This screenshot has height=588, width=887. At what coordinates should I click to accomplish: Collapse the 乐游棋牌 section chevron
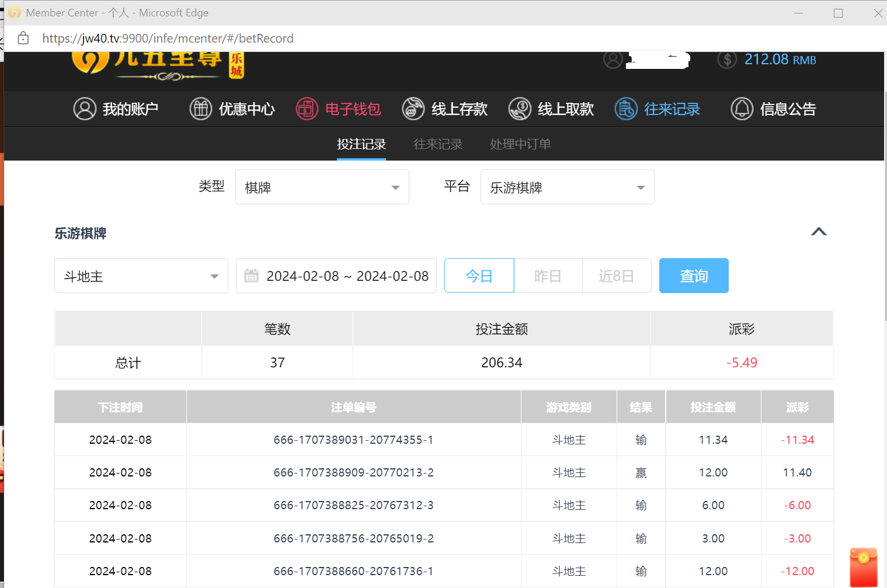(819, 232)
